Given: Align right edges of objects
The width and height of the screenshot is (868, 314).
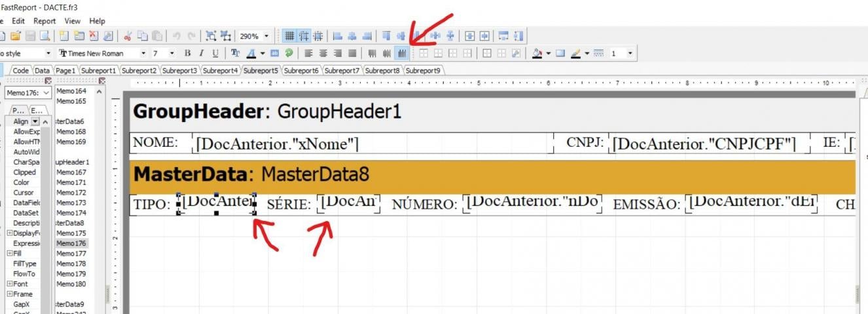Looking at the screenshot, I should (367, 36).
